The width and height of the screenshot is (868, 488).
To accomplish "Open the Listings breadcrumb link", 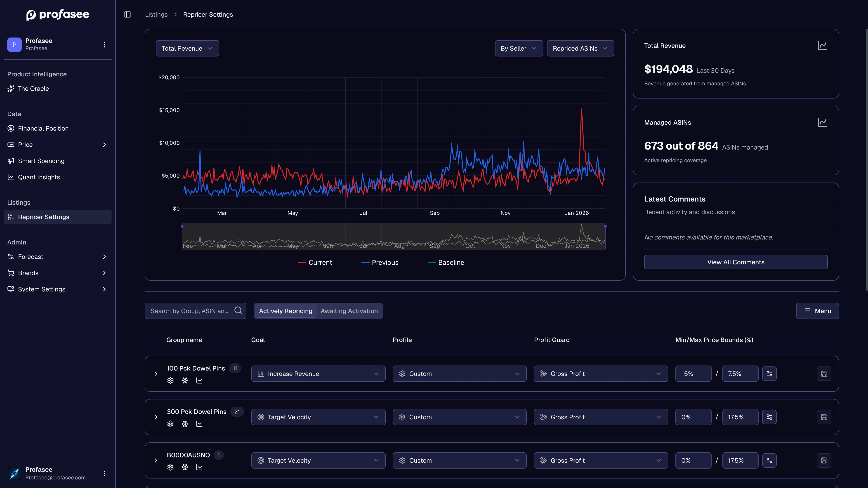I will [x=156, y=14].
